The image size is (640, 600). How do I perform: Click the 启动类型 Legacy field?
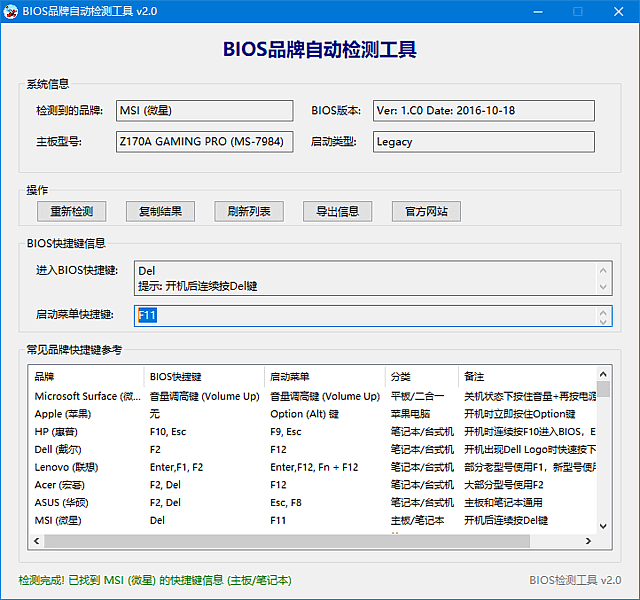[x=483, y=142]
